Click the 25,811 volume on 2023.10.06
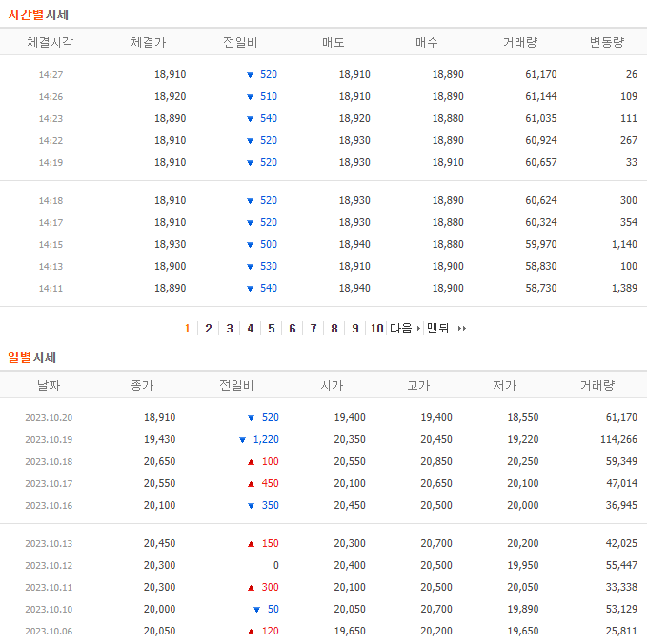This screenshot has width=647, height=644. 621,631
